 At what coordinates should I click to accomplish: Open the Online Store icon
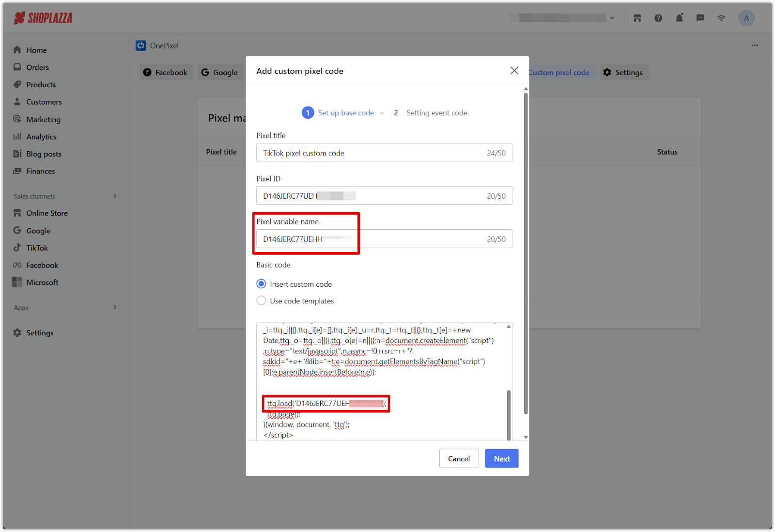tap(17, 213)
